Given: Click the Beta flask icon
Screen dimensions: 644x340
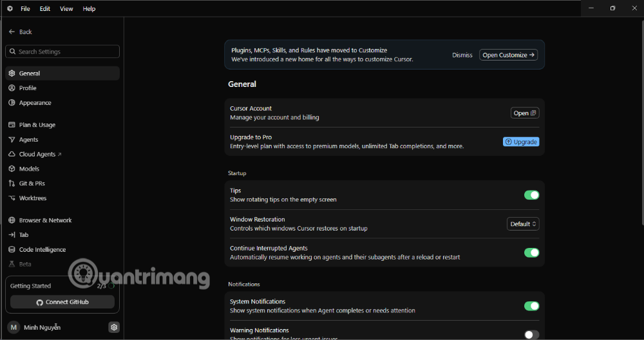Looking at the screenshot, I should pyautogui.click(x=12, y=264).
